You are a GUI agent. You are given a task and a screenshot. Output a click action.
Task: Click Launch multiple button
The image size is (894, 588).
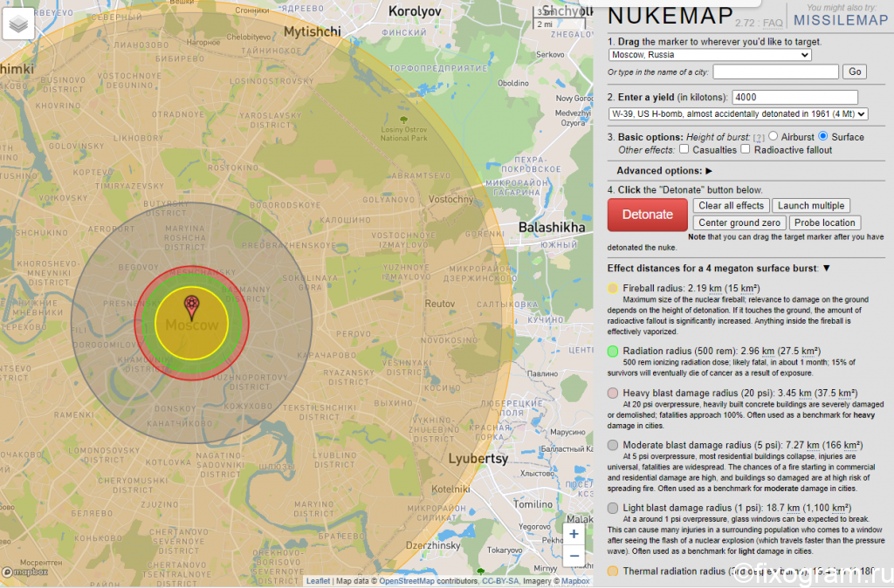point(811,206)
